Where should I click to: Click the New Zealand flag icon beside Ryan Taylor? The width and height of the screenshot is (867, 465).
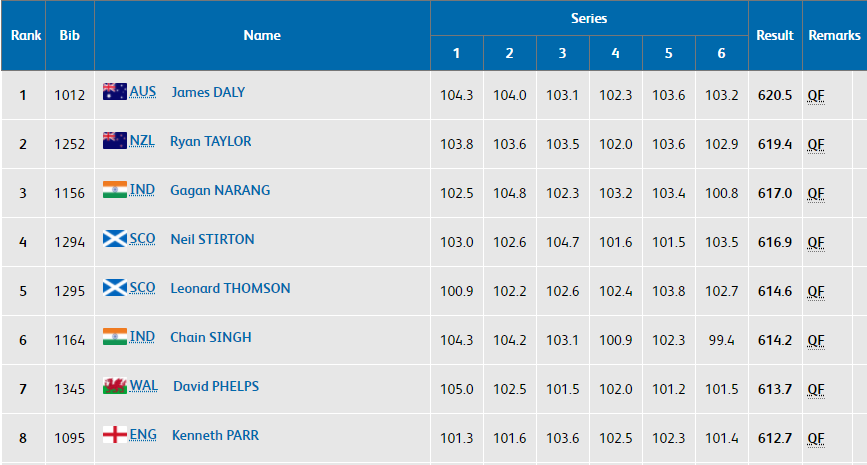pos(115,141)
